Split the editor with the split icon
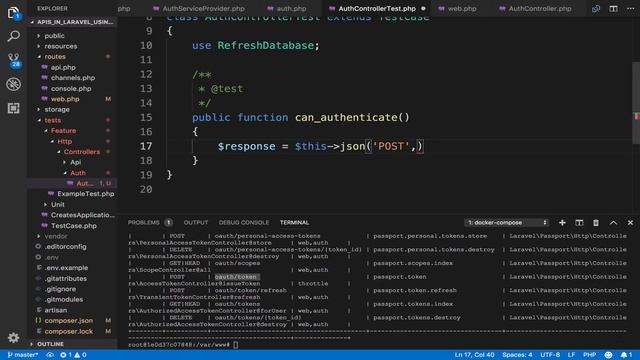 click(613, 9)
